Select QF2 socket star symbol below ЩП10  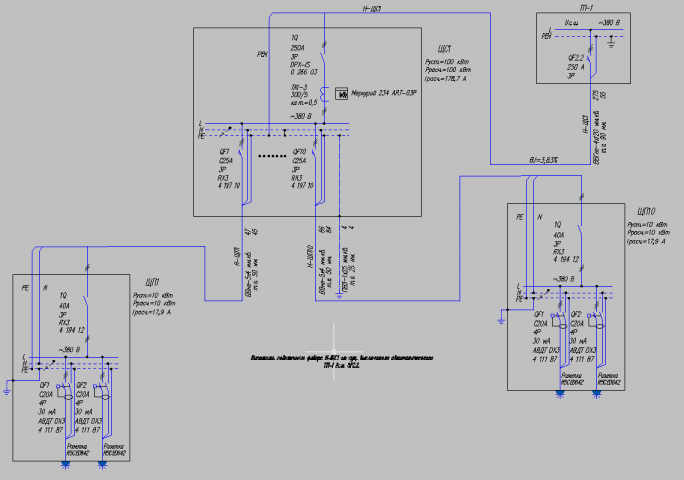coord(597,394)
